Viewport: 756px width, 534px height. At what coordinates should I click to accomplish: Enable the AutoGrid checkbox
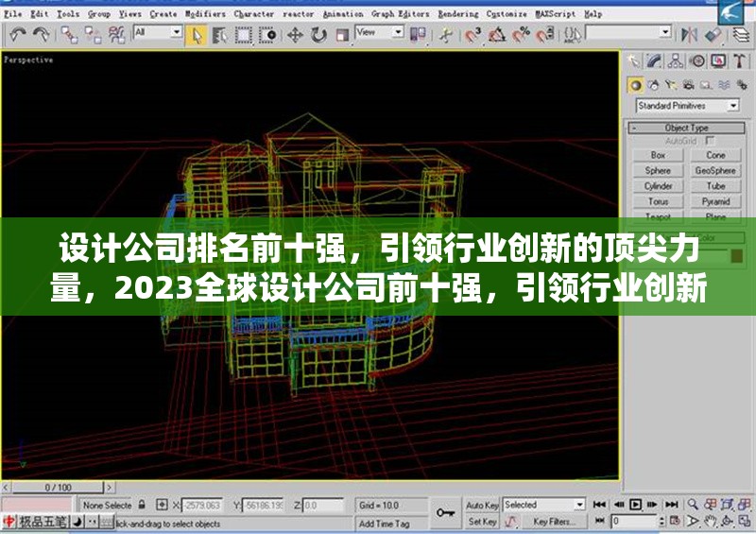(x=711, y=141)
